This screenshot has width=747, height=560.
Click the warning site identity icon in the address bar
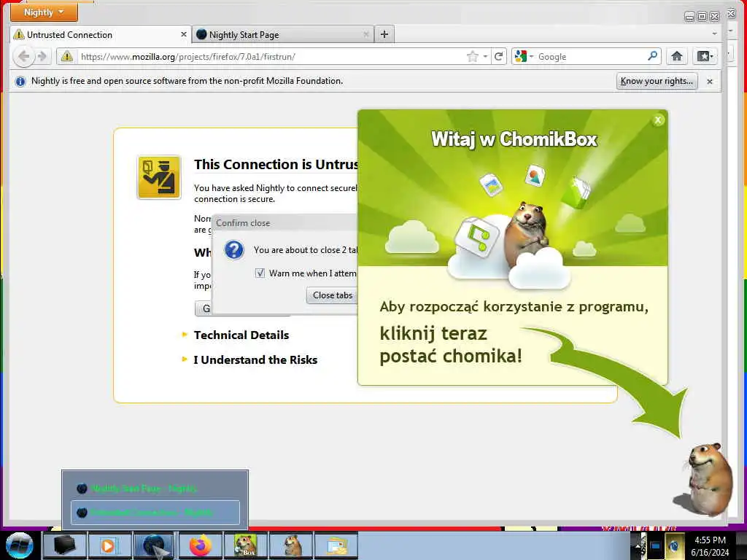click(x=67, y=57)
